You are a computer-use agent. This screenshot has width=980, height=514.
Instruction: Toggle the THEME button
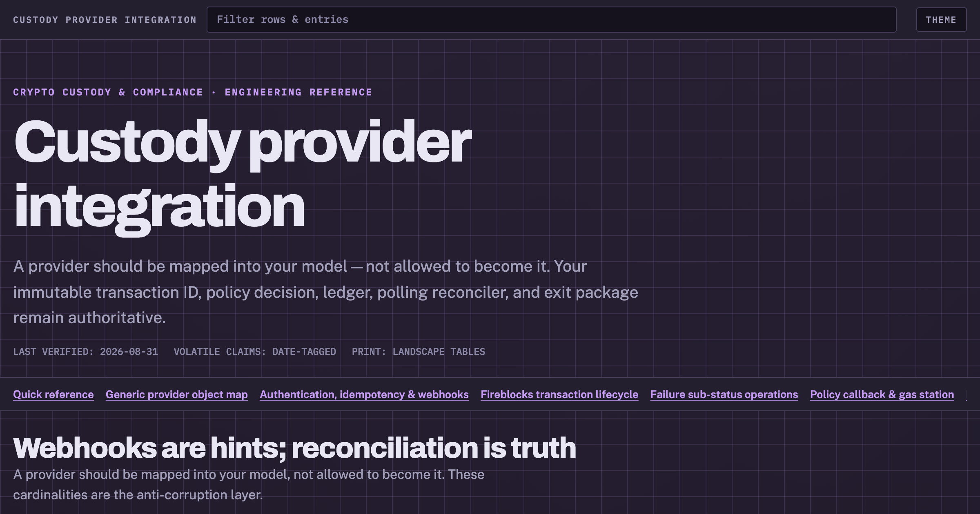tap(941, 20)
